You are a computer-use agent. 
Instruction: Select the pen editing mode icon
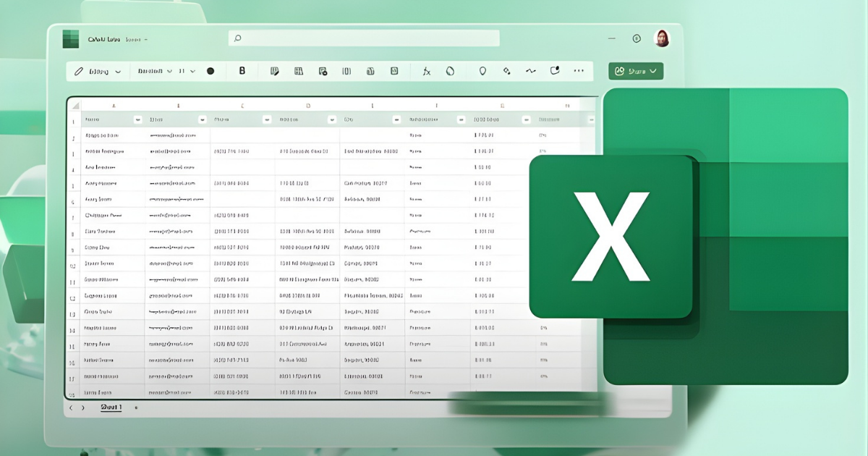click(79, 71)
